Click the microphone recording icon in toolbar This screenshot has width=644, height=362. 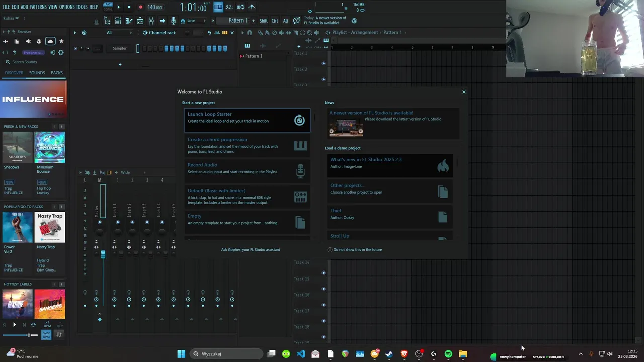174,21
